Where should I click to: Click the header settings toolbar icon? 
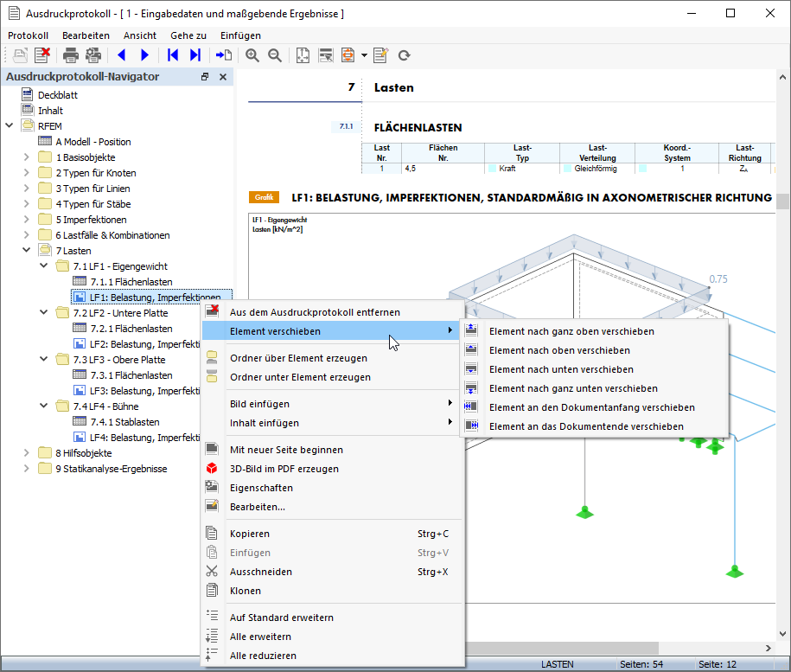[326, 55]
